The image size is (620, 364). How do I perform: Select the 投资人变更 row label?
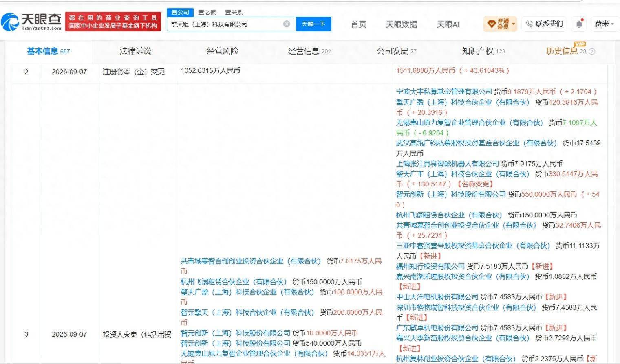click(x=137, y=334)
